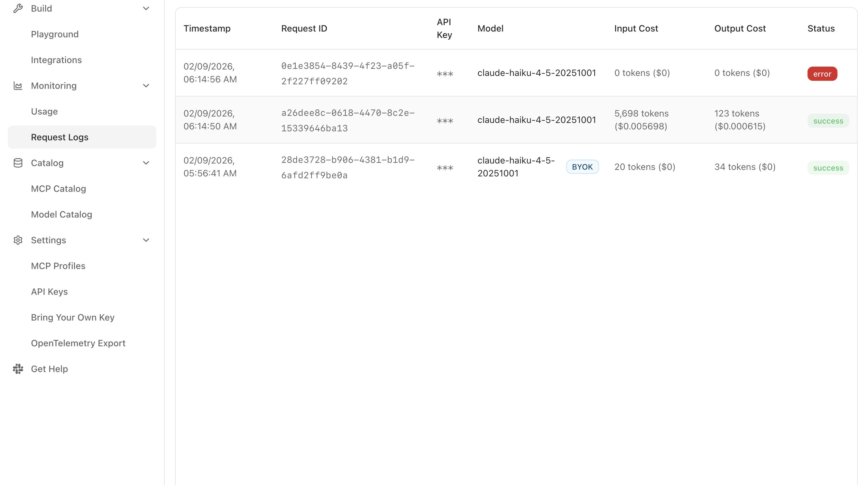Collapse the Monitoring section chevron
This screenshot has height=485, width=868.
(146, 86)
